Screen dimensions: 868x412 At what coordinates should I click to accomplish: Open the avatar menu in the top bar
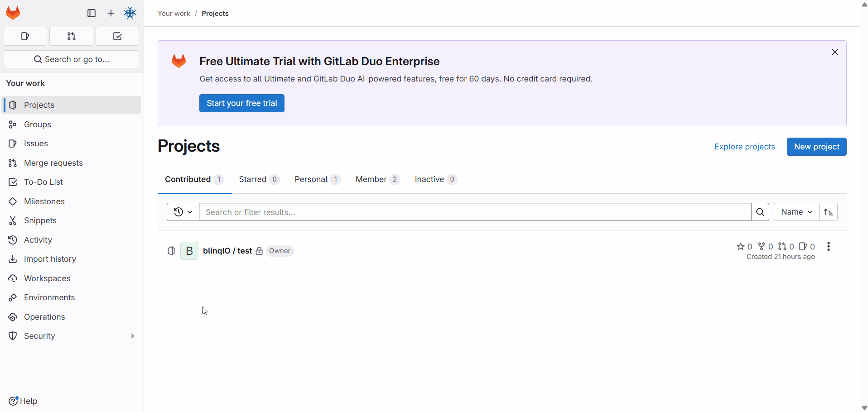coord(130,13)
